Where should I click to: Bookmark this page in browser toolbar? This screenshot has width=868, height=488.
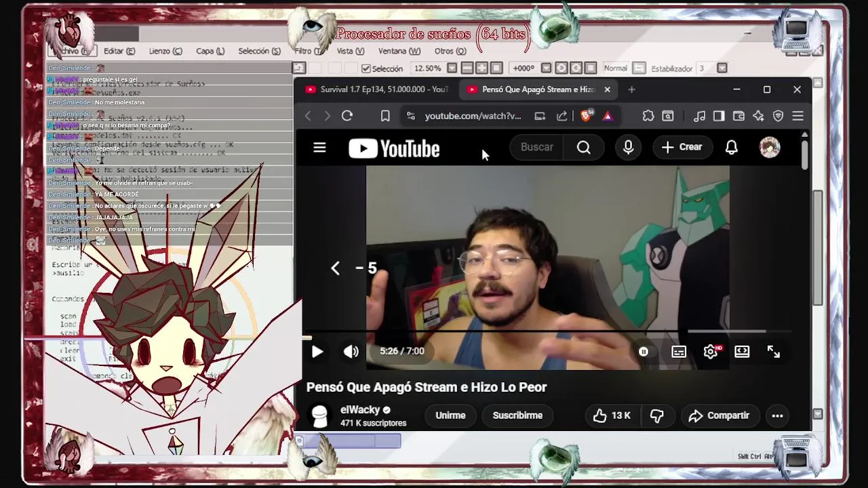[385, 116]
